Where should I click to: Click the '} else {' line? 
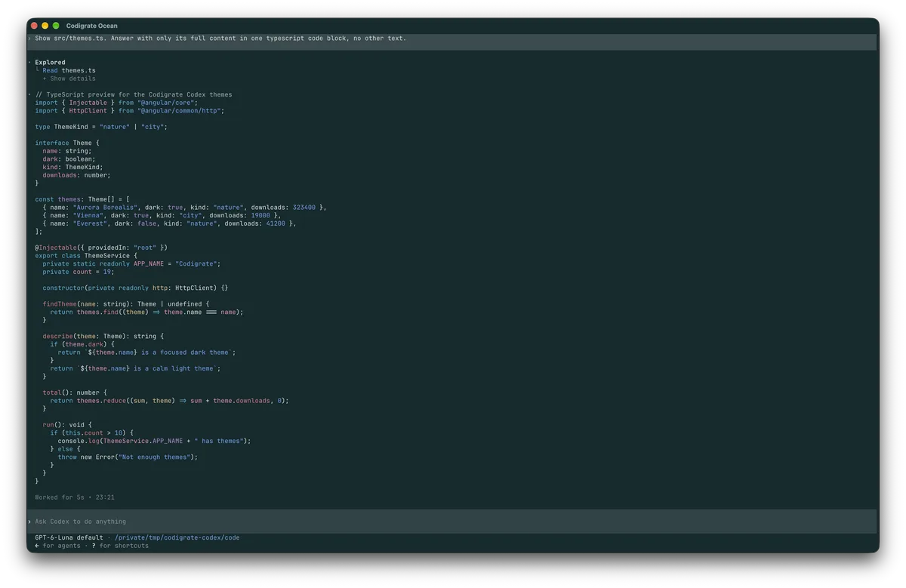click(x=65, y=449)
